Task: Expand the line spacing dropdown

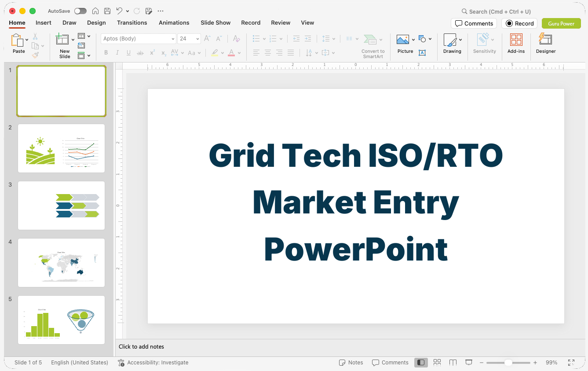Action: [x=334, y=39]
